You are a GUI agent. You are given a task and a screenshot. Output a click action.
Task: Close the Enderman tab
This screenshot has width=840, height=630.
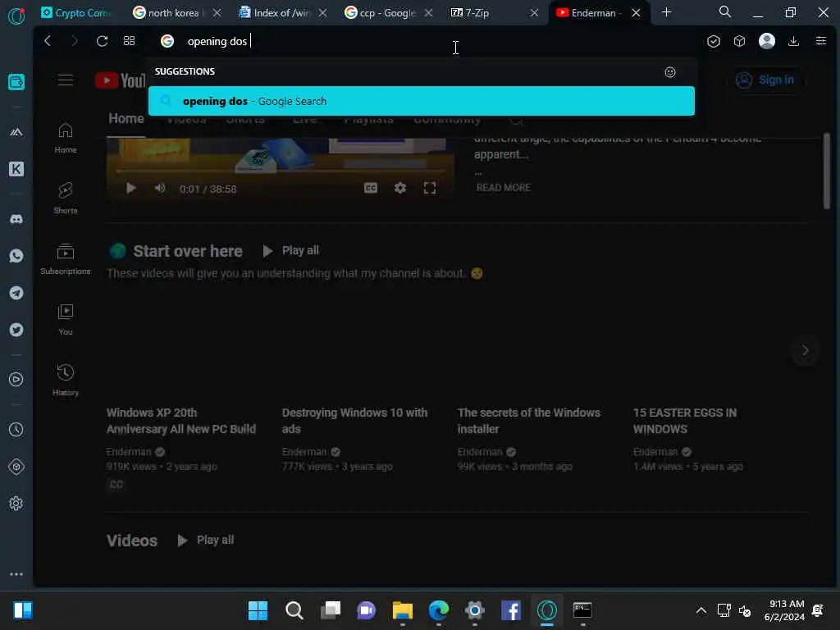636,13
